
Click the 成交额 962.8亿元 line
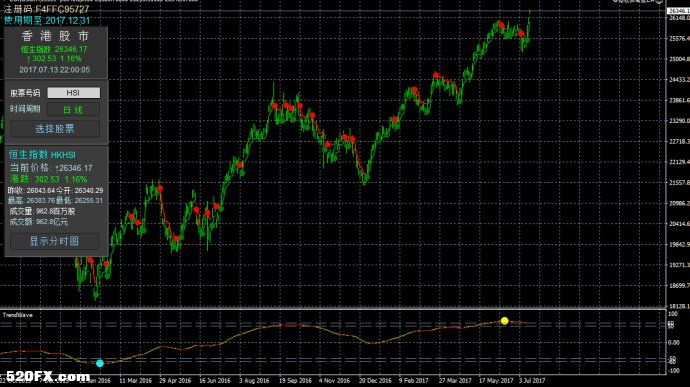[39, 222]
